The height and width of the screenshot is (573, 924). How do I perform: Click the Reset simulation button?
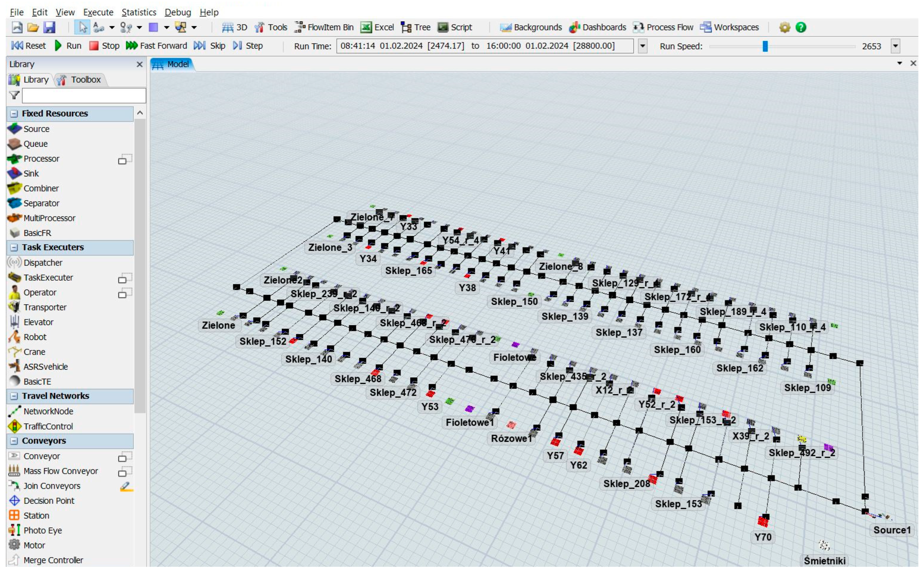(x=29, y=46)
